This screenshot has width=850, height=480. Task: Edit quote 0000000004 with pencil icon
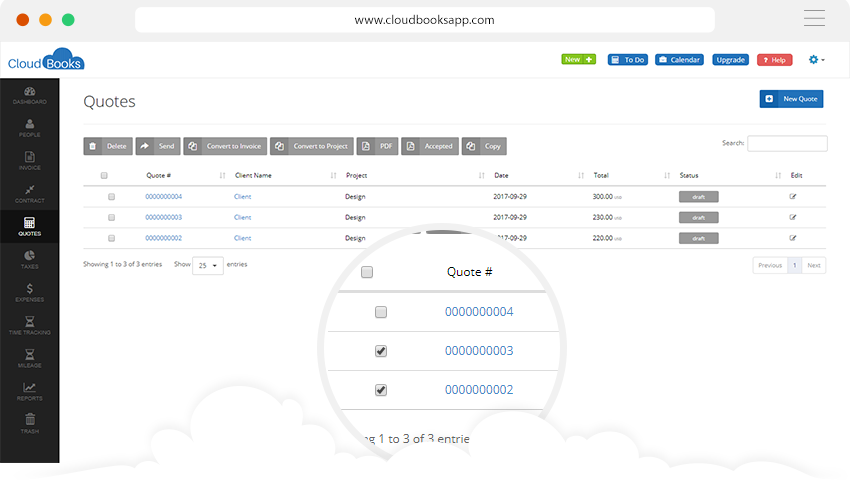coord(793,196)
